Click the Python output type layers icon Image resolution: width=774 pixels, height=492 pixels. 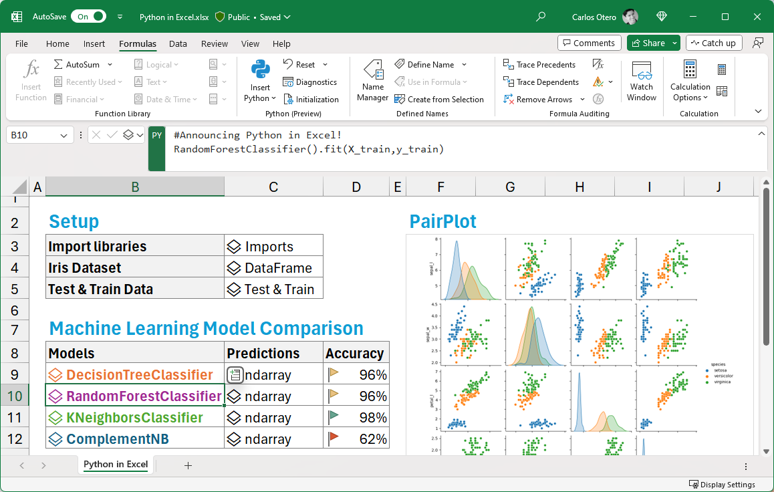[x=128, y=135]
